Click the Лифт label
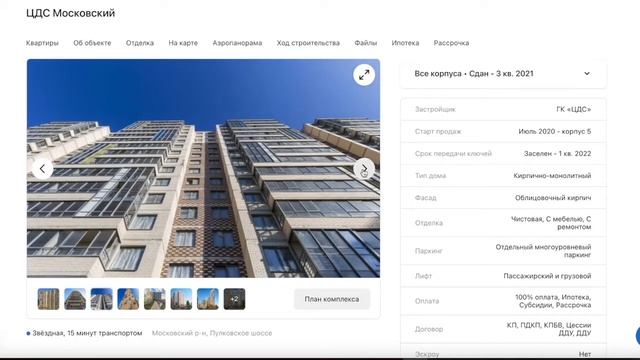640x360 pixels. (423, 276)
